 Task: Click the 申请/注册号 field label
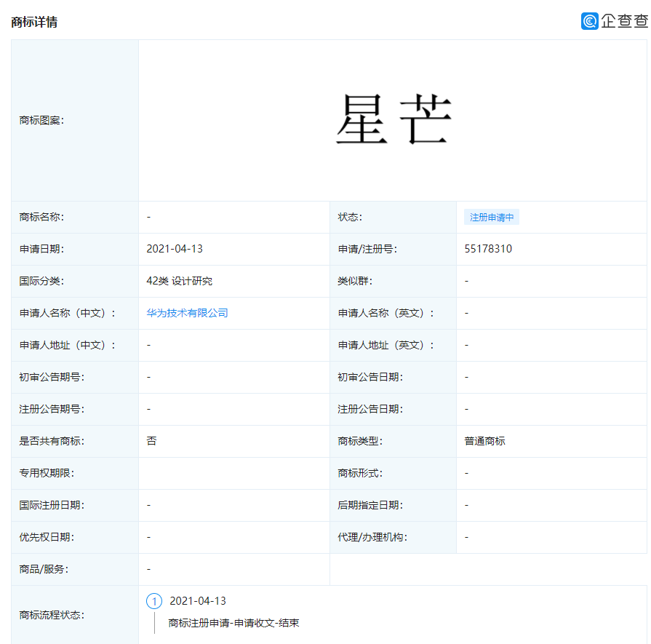pyautogui.click(x=367, y=249)
